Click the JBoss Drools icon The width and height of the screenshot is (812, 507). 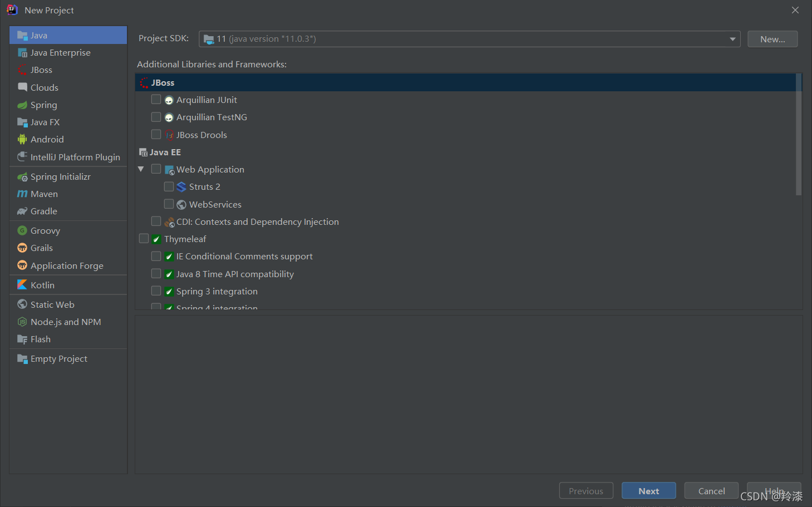click(x=169, y=135)
